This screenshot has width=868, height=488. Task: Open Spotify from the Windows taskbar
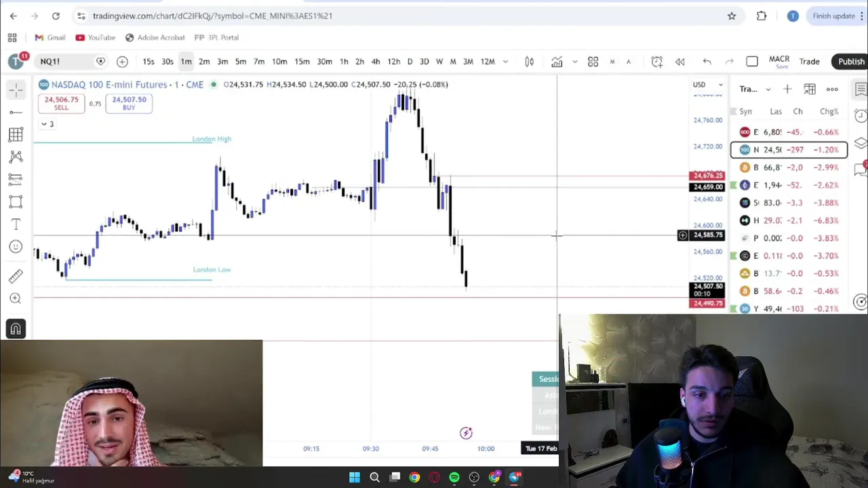pos(454,477)
